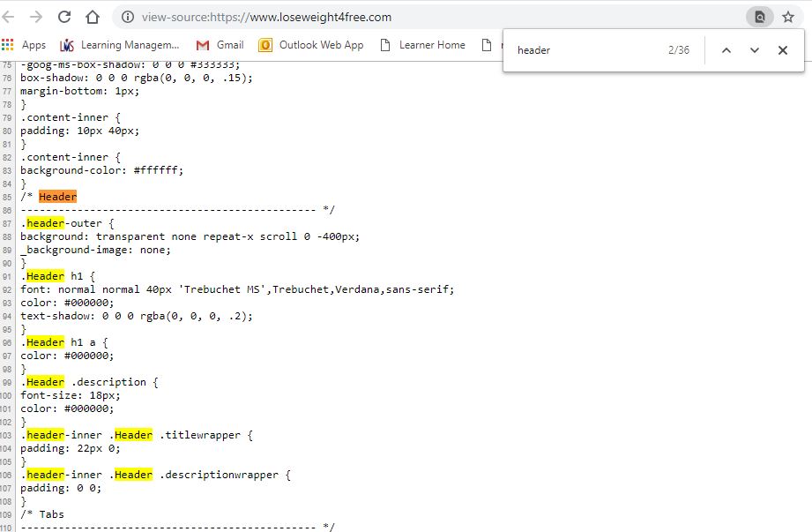
Task: Click 'box-shadow: 0 0 0 rgba' line 76
Action: pos(137,78)
